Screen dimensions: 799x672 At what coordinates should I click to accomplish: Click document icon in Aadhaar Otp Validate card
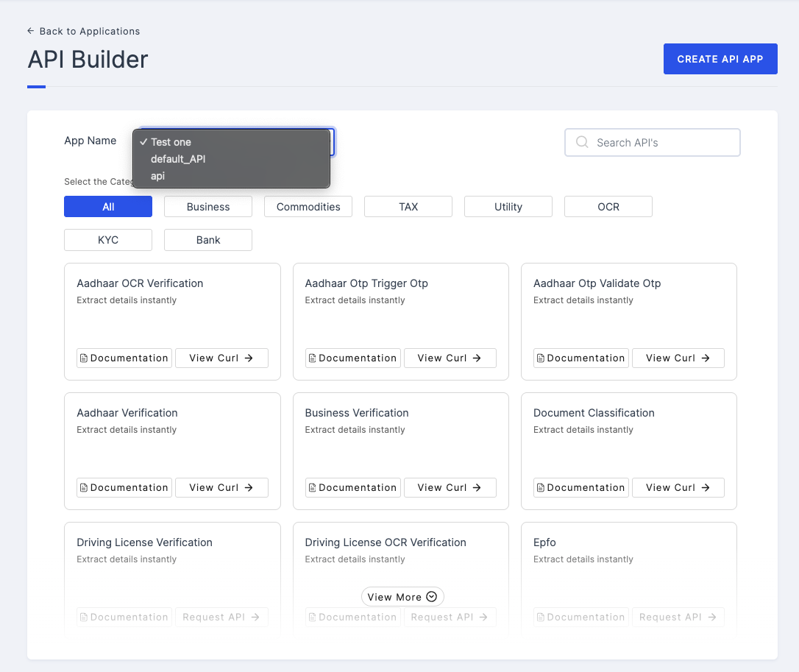pyautogui.click(x=541, y=358)
